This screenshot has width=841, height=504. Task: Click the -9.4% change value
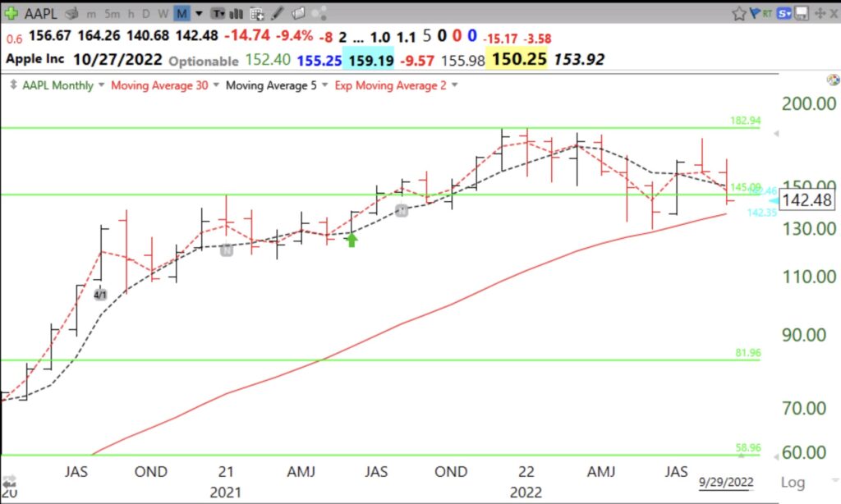pyautogui.click(x=294, y=36)
